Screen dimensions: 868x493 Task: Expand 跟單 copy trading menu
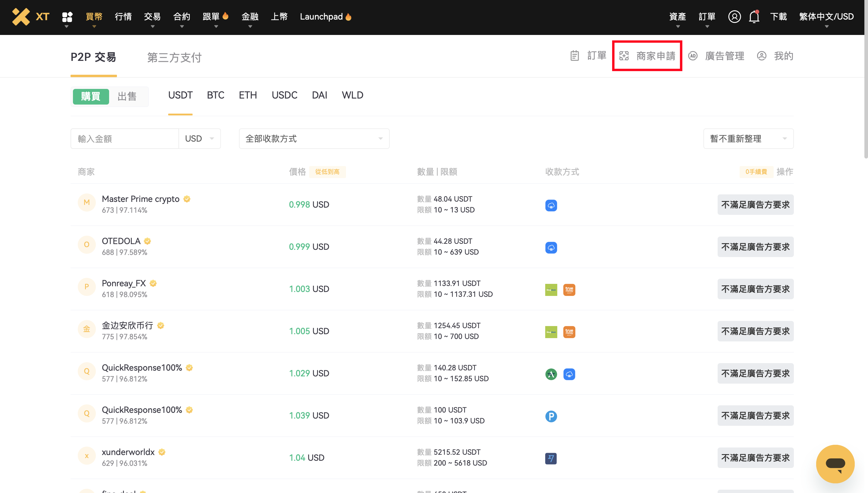point(216,17)
